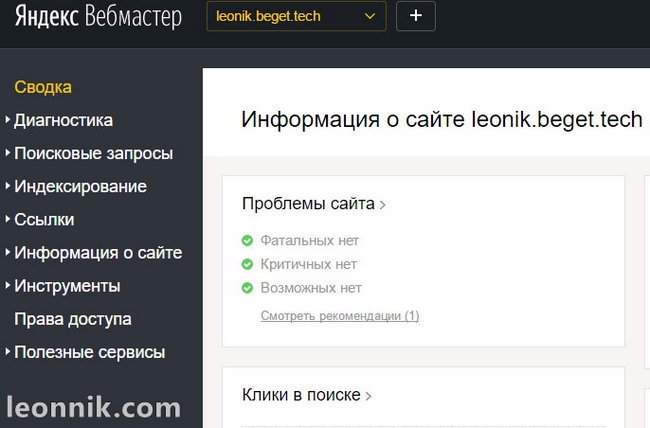Click the Яндекс Вебмастер logo
The width and height of the screenshot is (650, 428).
coord(98,17)
